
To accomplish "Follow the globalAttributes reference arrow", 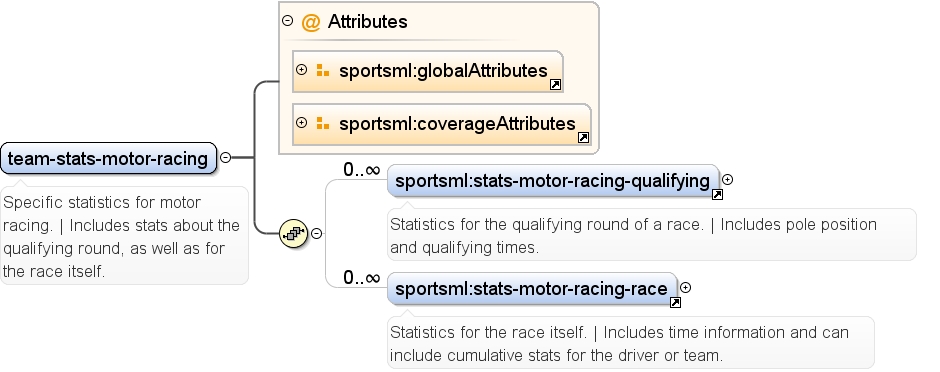I will (555, 85).
